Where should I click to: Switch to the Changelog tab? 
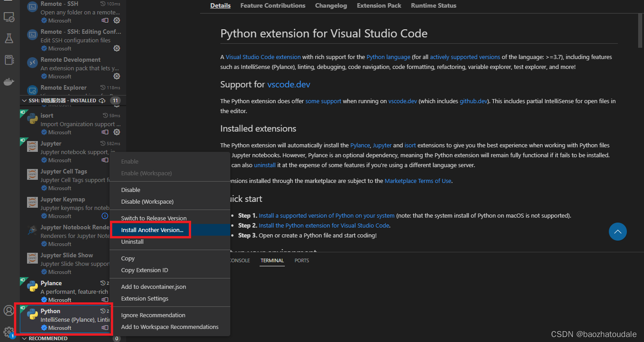pos(331,6)
